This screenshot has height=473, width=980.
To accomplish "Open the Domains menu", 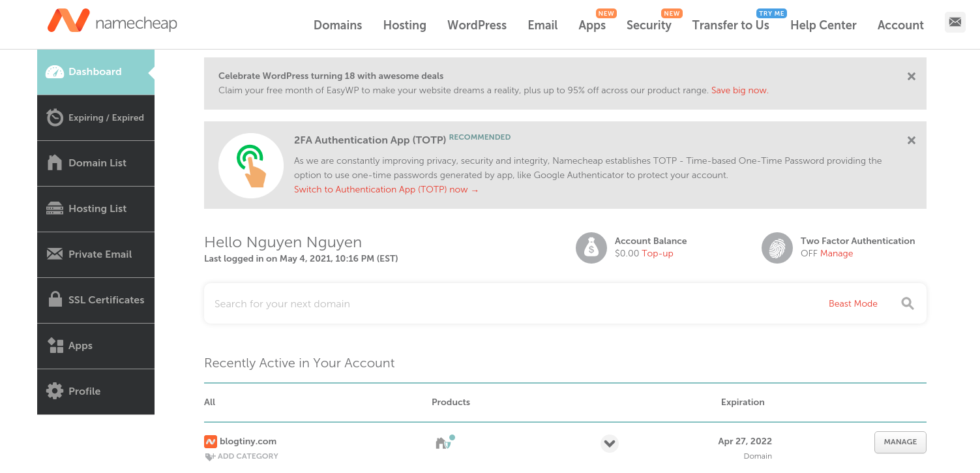I will tap(338, 25).
